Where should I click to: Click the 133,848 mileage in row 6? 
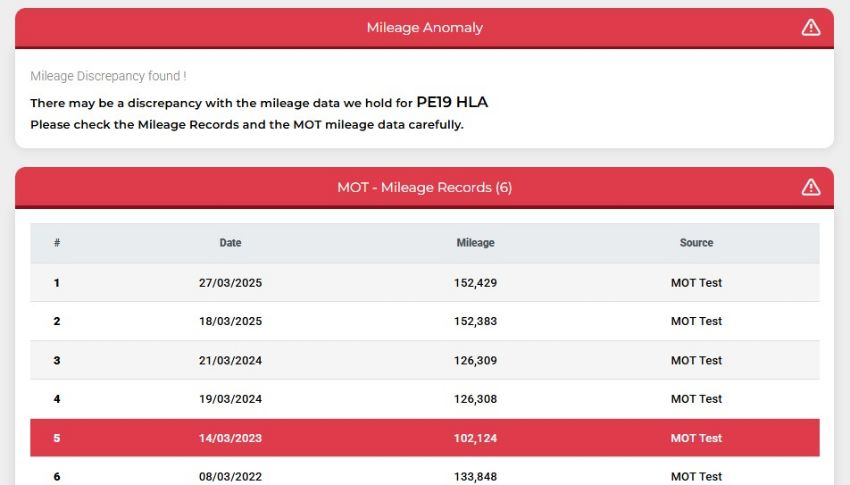tap(475, 477)
